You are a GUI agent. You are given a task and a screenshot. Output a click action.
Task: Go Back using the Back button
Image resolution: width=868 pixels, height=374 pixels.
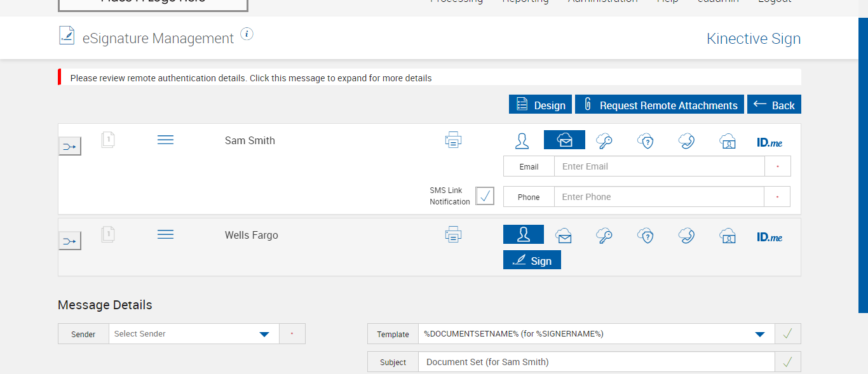[774, 105]
